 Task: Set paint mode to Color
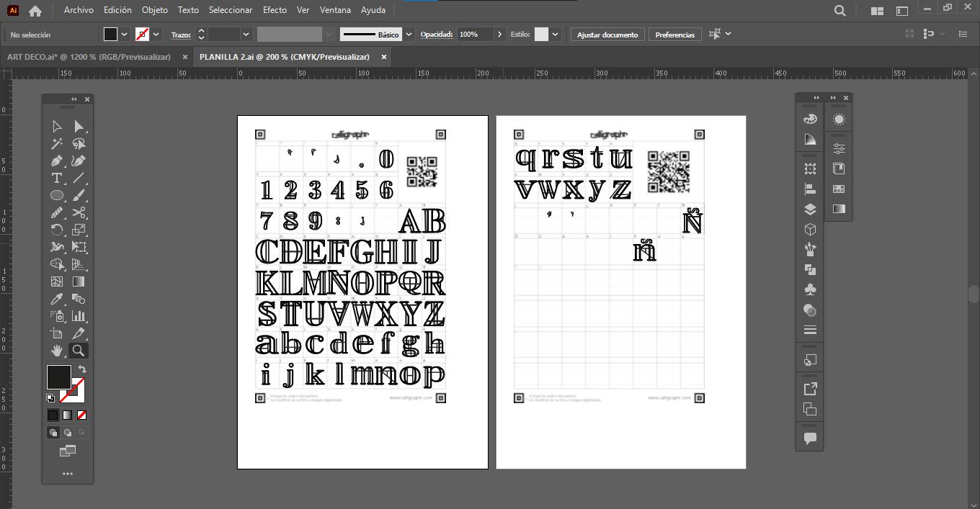53,415
